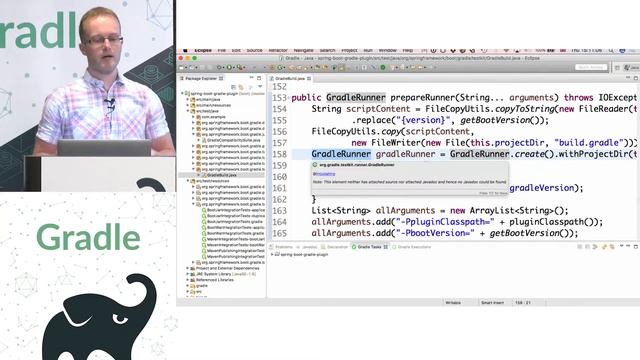Click the New toolbar icon
The image size is (640, 360).
coord(182,67)
